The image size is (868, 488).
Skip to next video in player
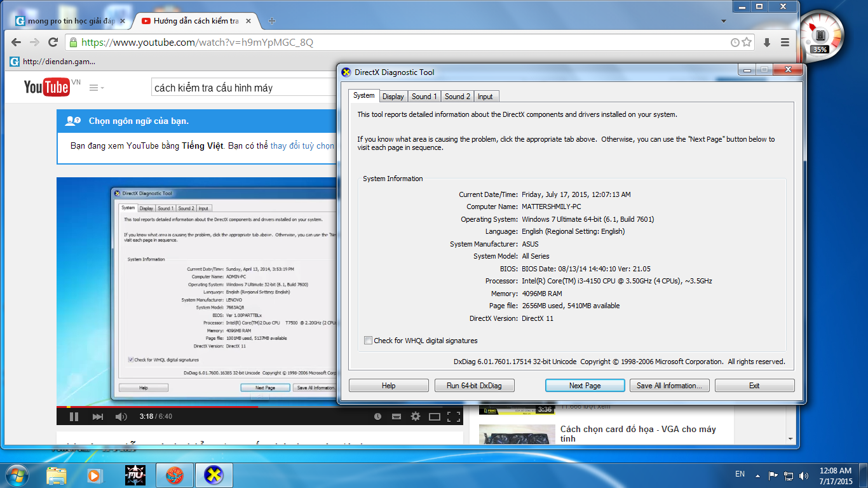point(98,417)
